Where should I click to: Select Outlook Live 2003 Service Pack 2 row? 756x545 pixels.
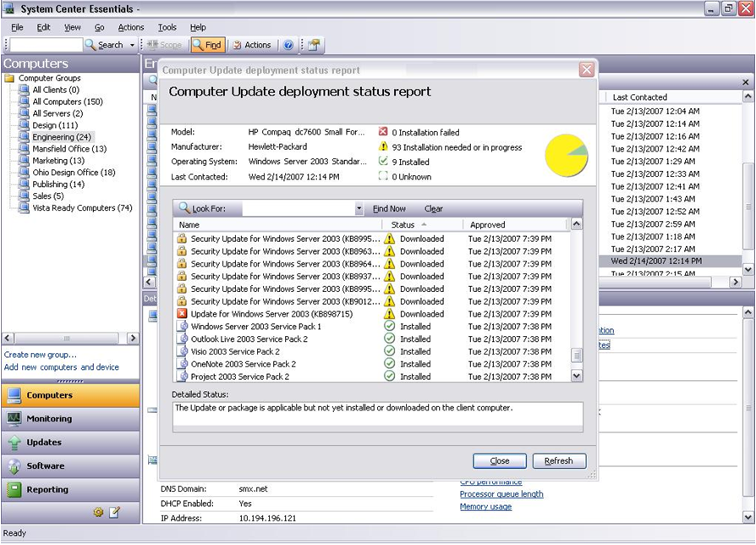(371, 339)
